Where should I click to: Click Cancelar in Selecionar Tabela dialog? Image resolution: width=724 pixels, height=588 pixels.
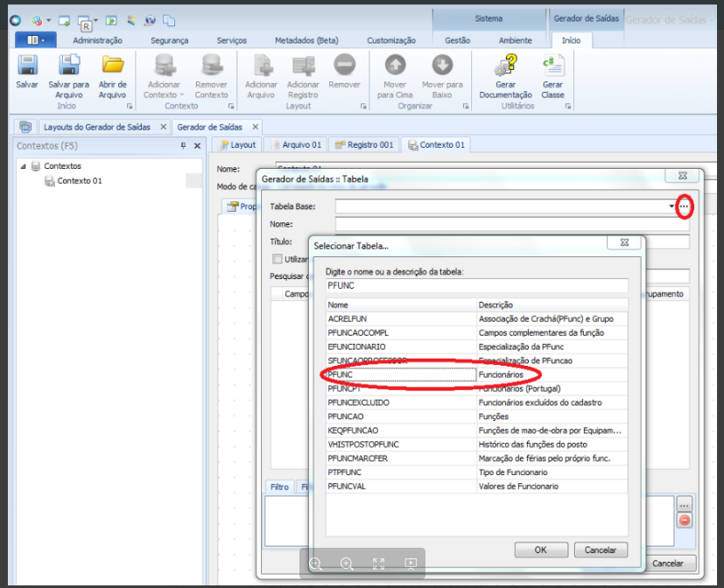[x=601, y=549]
